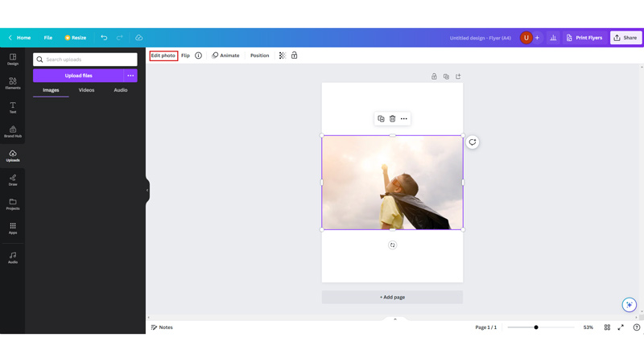Open the user avatar U
The image size is (644, 362).
point(526,38)
